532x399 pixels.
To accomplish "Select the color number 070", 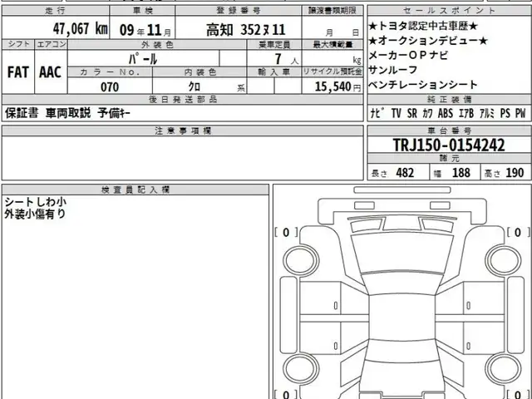I will (110, 87).
